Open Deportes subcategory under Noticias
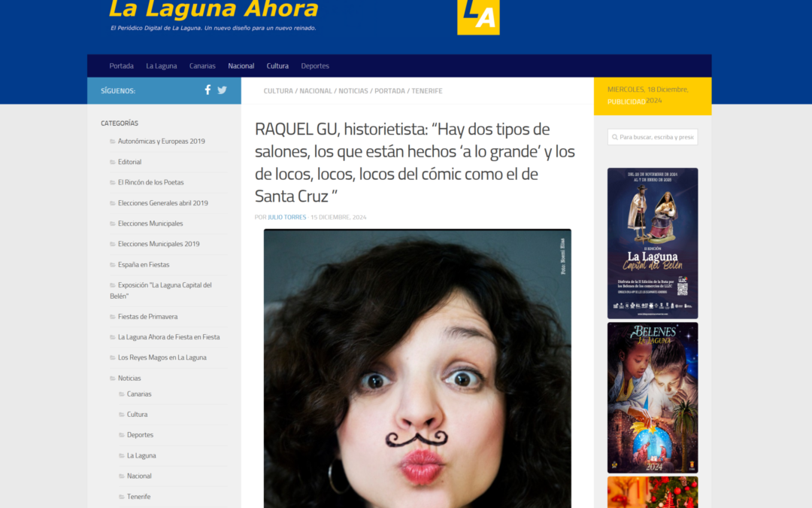This screenshot has height=508, width=812. point(141,435)
